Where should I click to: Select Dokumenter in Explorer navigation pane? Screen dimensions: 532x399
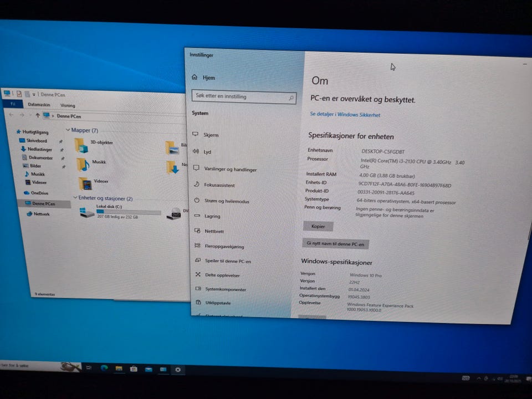pos(37,158)
